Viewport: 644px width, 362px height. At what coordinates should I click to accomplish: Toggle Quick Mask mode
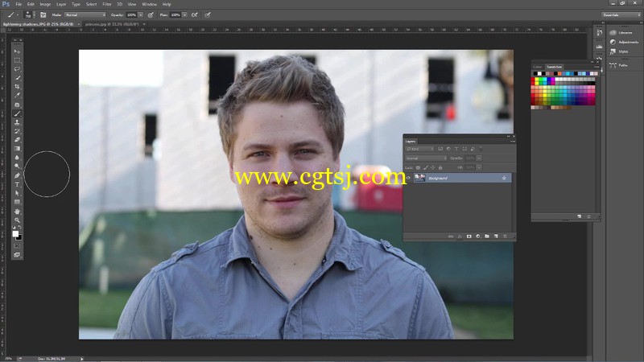[17, 246]
